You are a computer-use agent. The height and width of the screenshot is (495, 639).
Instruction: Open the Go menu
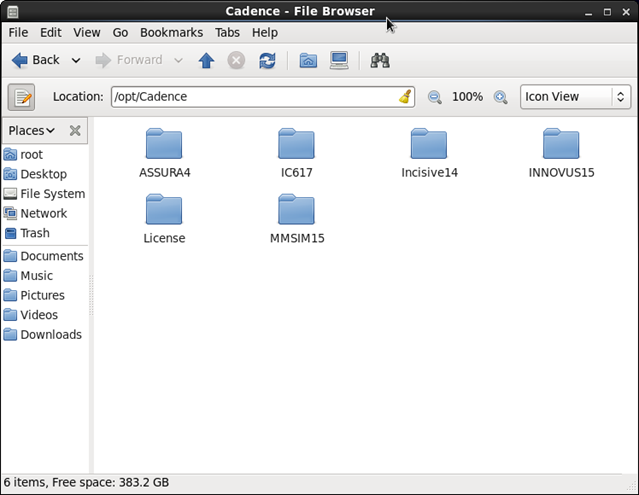[120, 33]
